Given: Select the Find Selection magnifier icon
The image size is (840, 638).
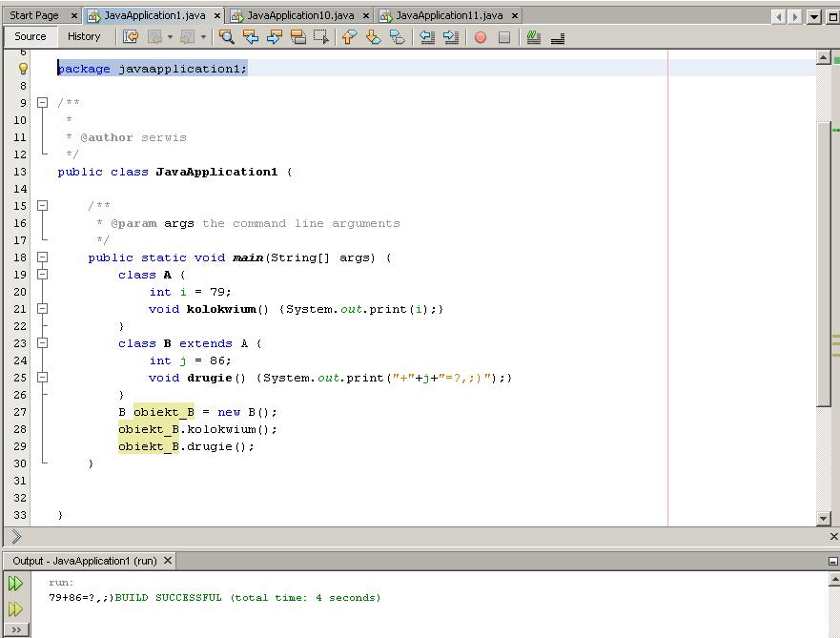Looking at the screenshot, I should tap(226, 36).
